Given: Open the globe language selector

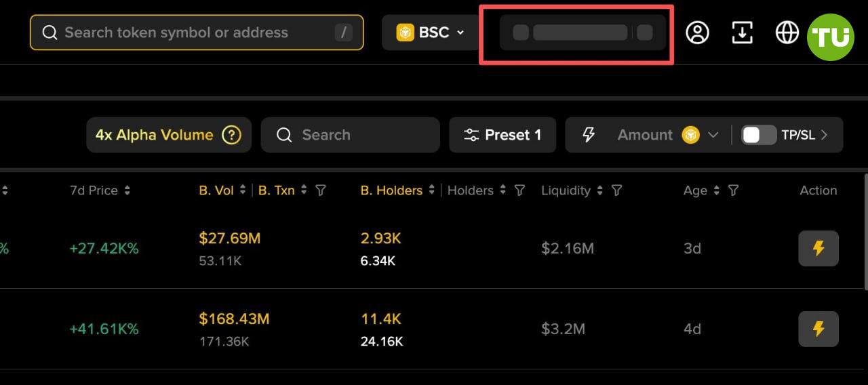Looking at the screenshot, I should pyautogui.click(x=787, y=33).
